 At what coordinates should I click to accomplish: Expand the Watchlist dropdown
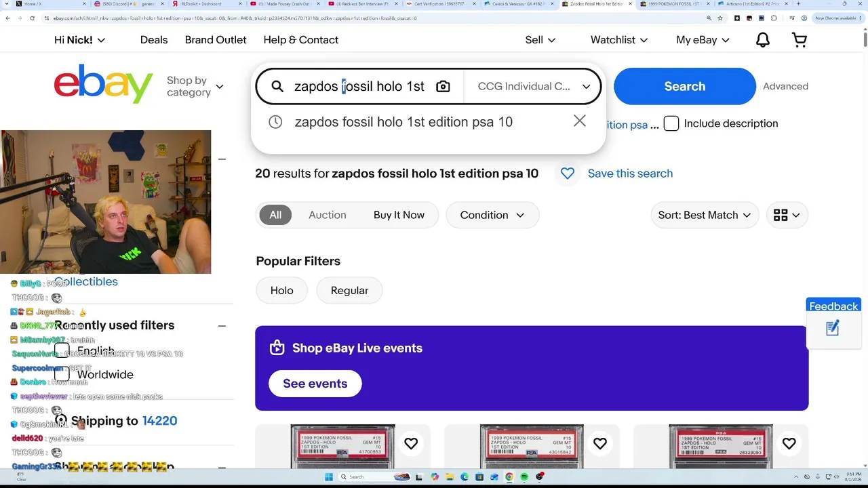[619, 40]
